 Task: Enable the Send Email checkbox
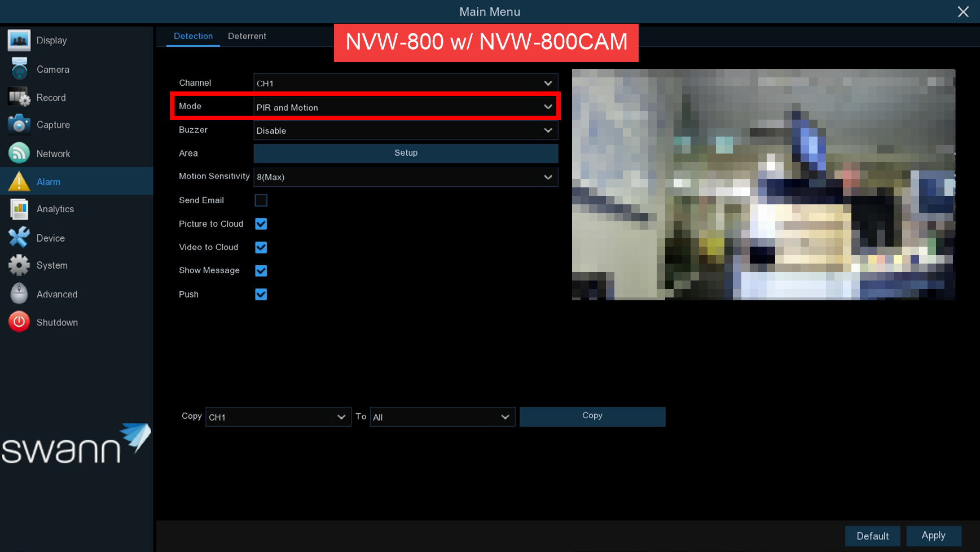point(261,200)
